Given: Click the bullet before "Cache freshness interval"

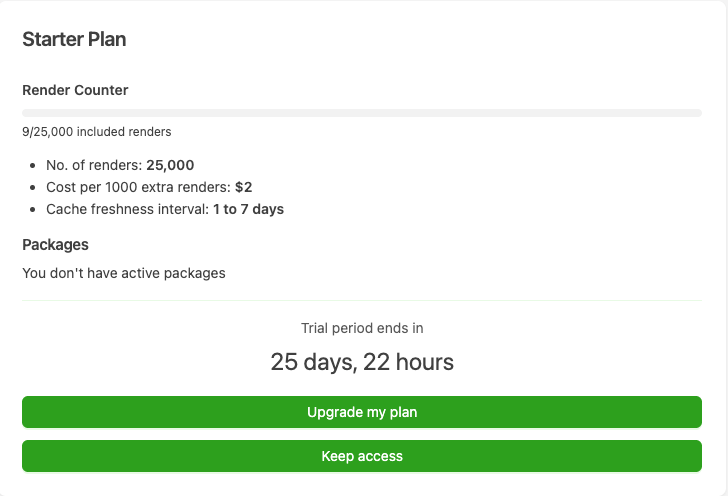Looking at the screenshot, I should coord(34,209).
